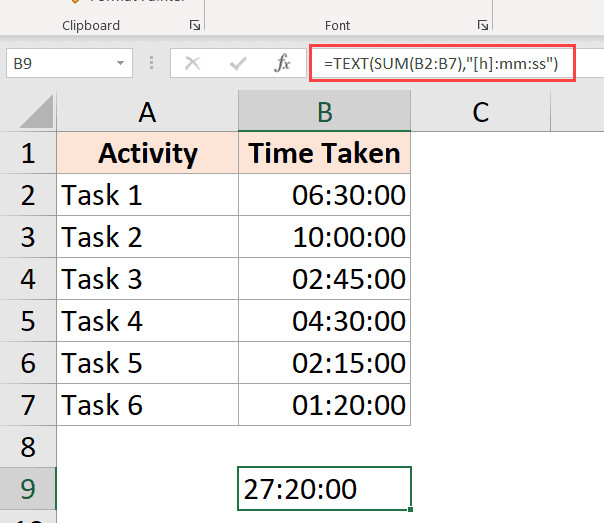Select column B header
Image resolution: width=604 pixels, height=523 pixels.
click(324, 112)
